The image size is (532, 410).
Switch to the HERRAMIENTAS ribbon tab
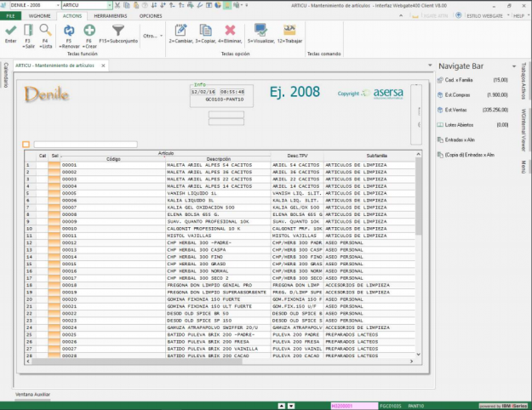[112, 15]
